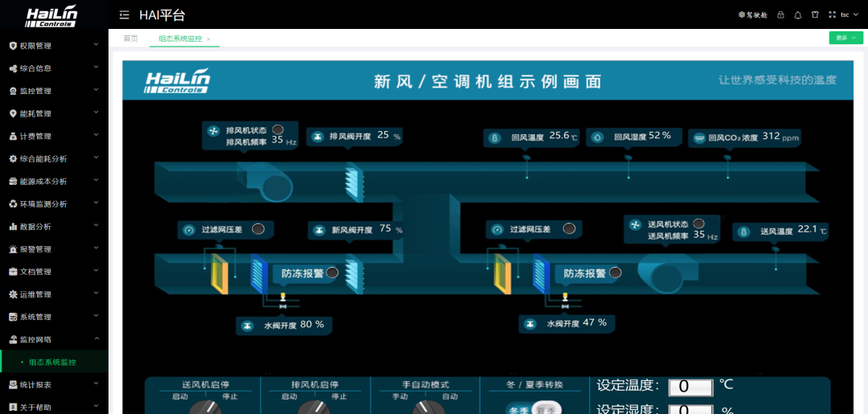The image size is (868, 414).
Task: Expand the 能耗管理 sidebar menu
Action: click(54, 113)
